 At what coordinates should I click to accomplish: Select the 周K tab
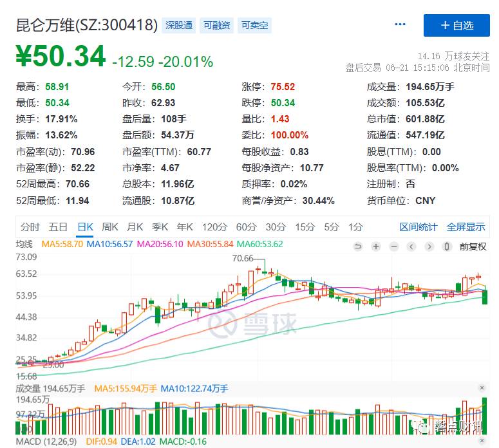pos(110,227)
